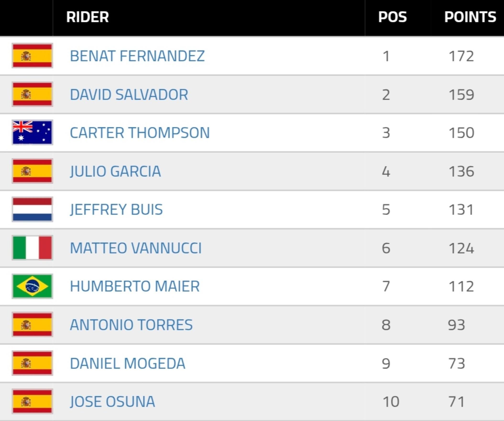Image resolution: width=504 pixels, height=421 pixels.
Task: Click the Spanish flag beside Benat Fernandez
Action: [x=33, y=56]
